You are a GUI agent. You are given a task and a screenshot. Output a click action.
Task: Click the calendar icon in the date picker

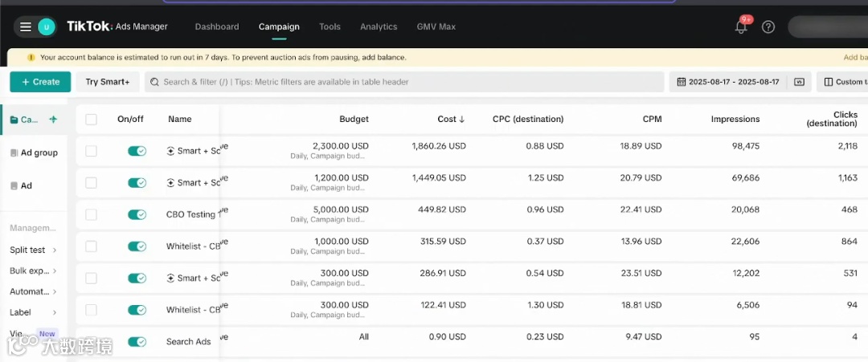point(682,82)
